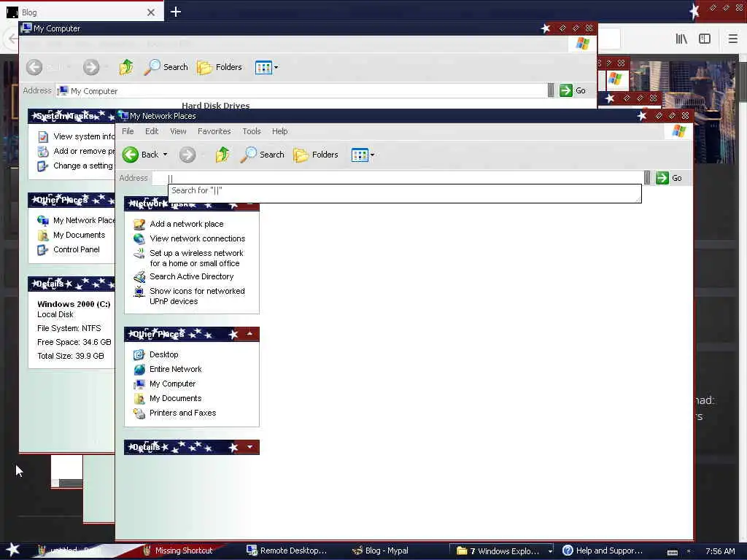Click Change a setting in My Computer

click(x=83, y=166)
